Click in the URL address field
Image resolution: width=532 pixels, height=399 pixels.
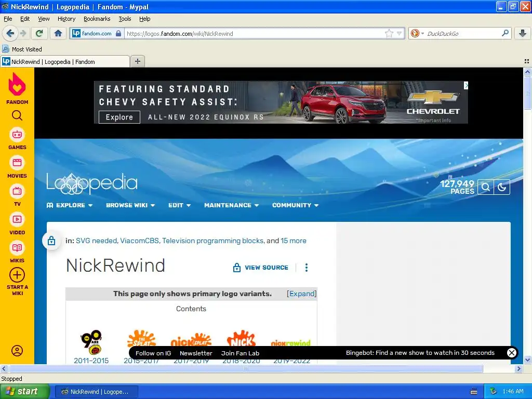pos(255,33)
